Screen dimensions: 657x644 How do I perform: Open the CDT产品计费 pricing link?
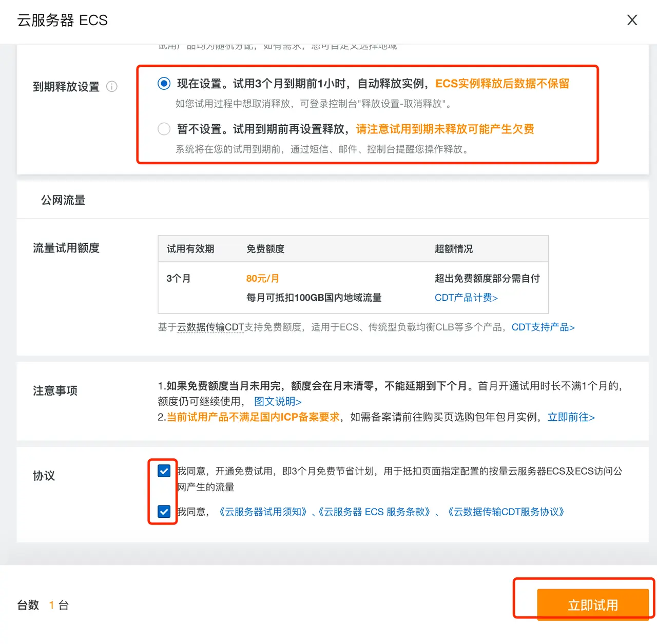coord(465,298)
